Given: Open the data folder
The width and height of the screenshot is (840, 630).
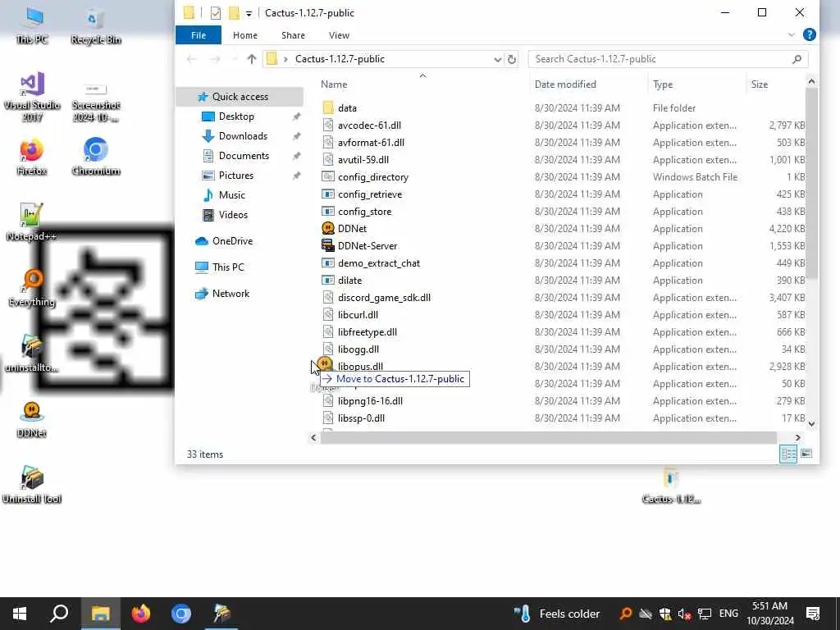Looking at the screenshot, I should pos(347,107).
